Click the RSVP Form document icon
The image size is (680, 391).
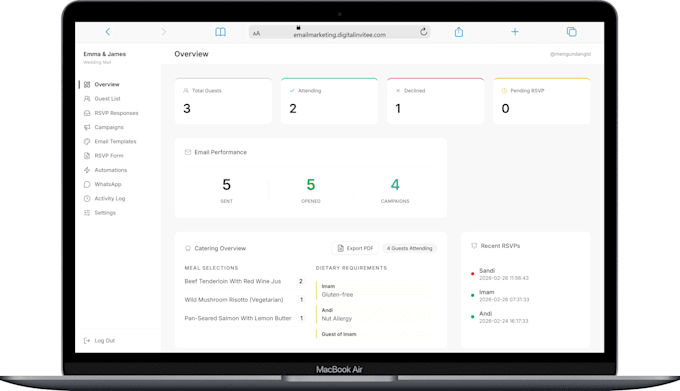tap(87, 156)
